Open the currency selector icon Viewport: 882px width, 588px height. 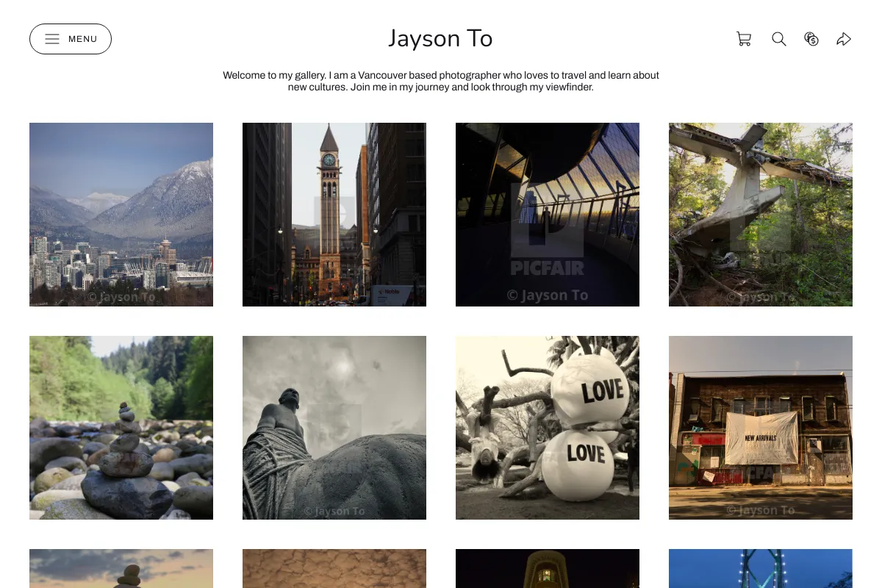(811, 39)
